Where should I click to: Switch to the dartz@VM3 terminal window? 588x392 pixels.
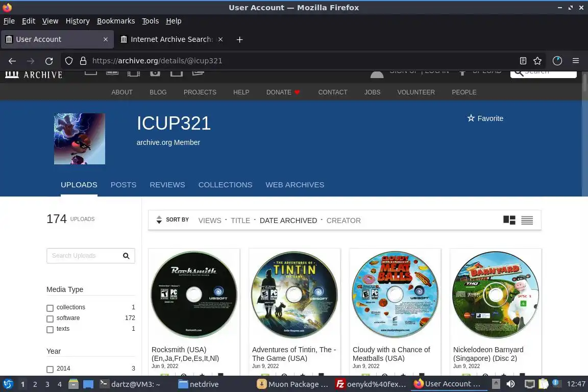coord(130,384)
